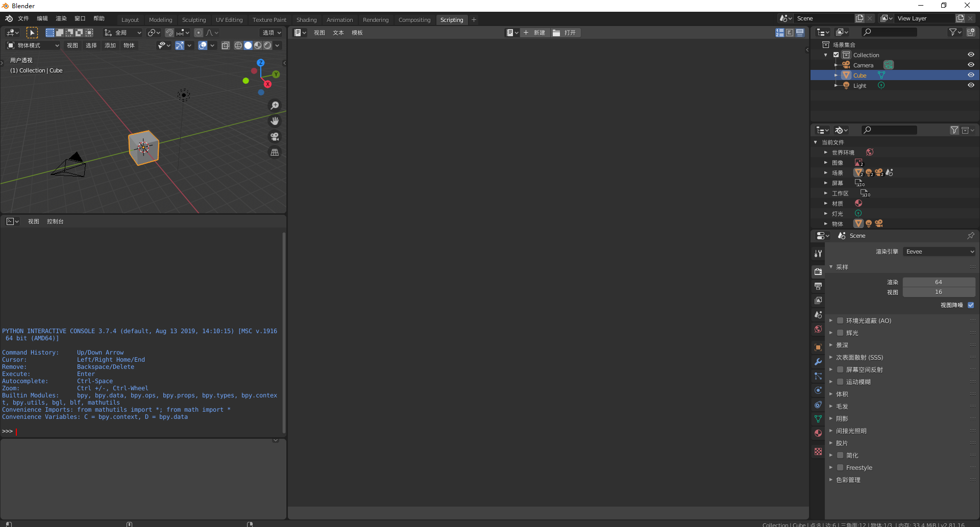Viewport: 980px width, 527px height.
Task: Open the 添加 menu in the viewport
Action: (x=110, y=45)
